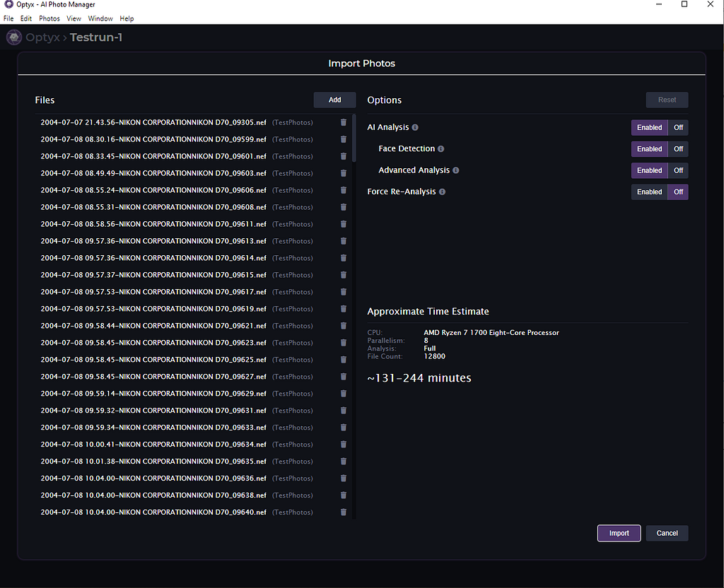Viewport: 724px width, 588px height.
Task: Select file name ending D70_09621.nef
Action: coord(153,325)
